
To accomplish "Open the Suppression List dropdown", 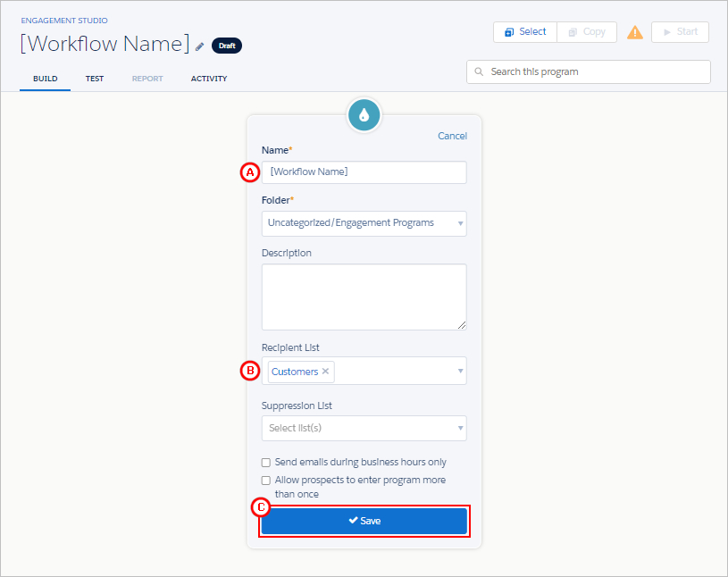I will (x=364, y=428).
